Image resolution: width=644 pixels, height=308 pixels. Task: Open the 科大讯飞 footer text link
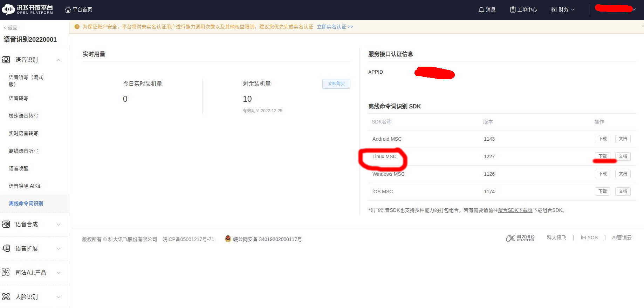(556, 237)
